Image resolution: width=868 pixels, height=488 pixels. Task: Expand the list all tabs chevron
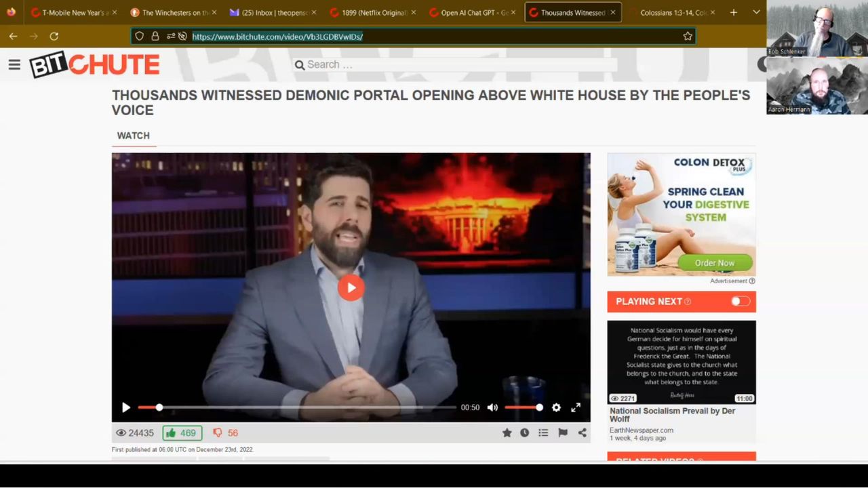756,12
